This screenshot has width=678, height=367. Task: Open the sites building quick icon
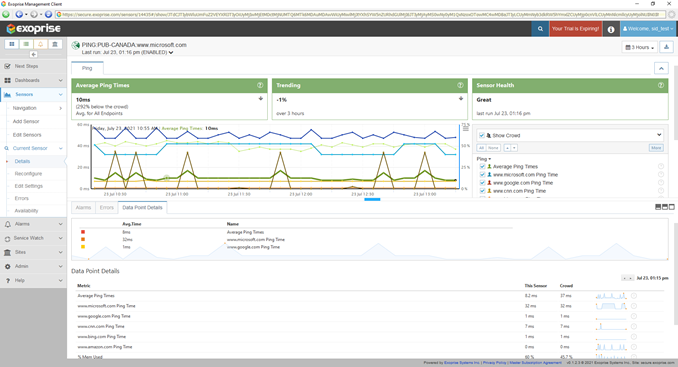[x=55, y=44]
